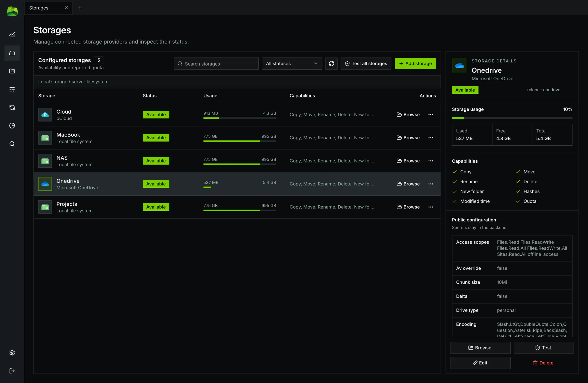Open the sync arrows icon in sidebar
Screen dimensions: 588x383
click(12, 107)
